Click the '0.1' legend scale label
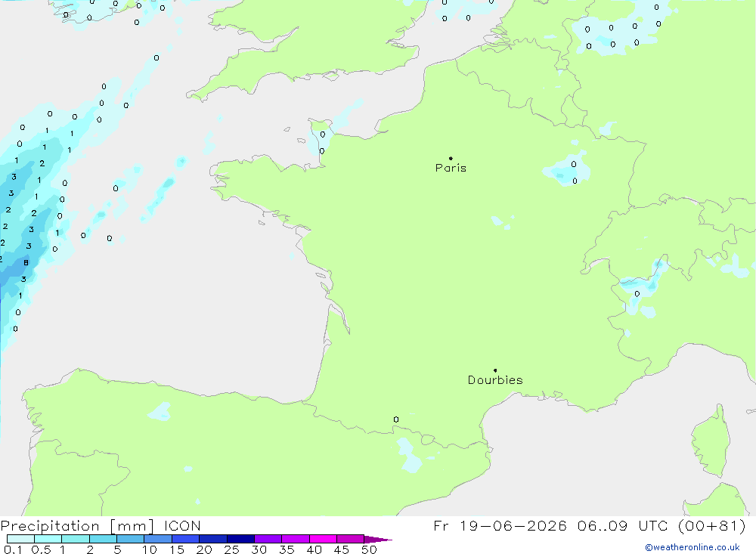 coord(13,549)
